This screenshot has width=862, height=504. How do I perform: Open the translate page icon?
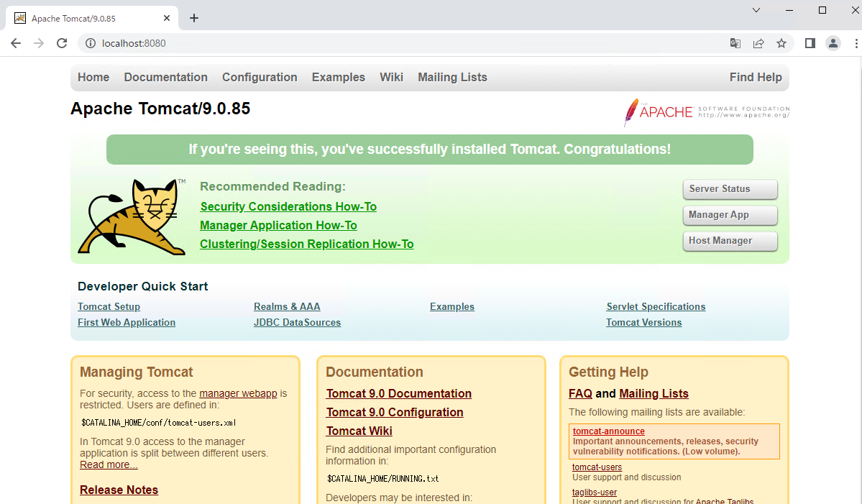pyautogui.click(x=735, y=43)
